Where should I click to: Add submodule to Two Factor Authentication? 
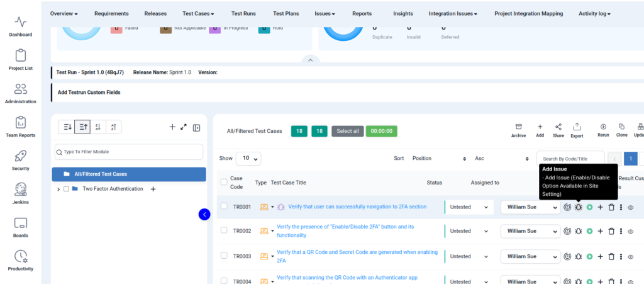tap(153, 189)
